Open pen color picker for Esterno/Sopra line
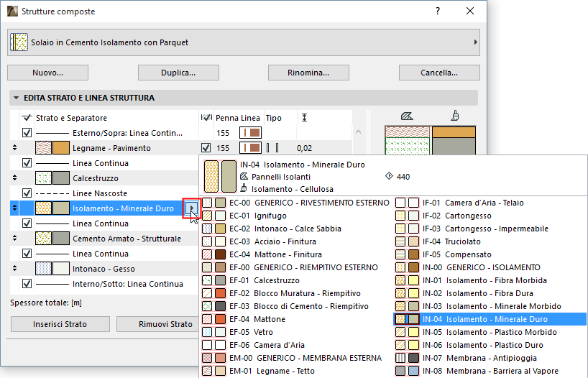The width and height of the screenshot is (588, 378). [x=250, y=133]
